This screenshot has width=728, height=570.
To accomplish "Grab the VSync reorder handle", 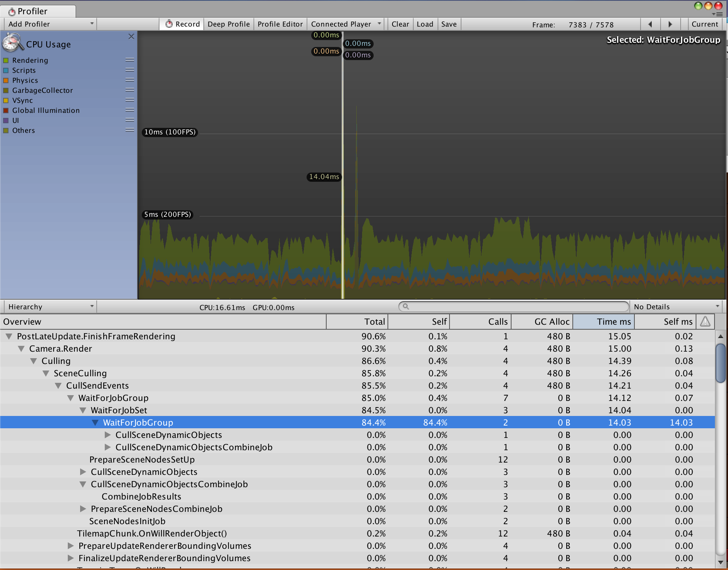I will tap(130, 100).
